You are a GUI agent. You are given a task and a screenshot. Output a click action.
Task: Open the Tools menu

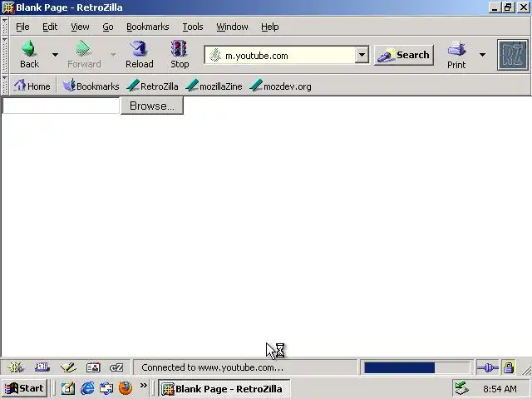(193, 27)
